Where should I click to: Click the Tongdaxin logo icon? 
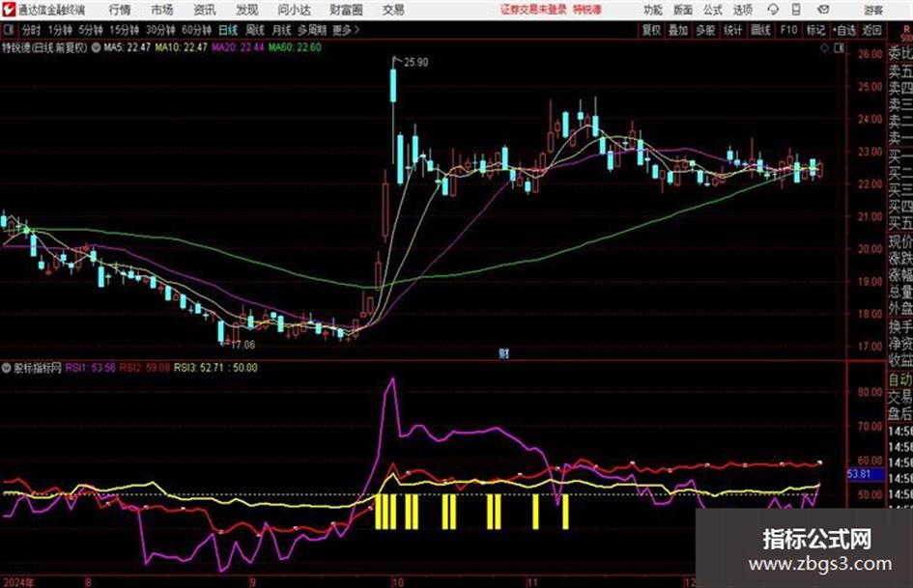(x=9, y=10)
